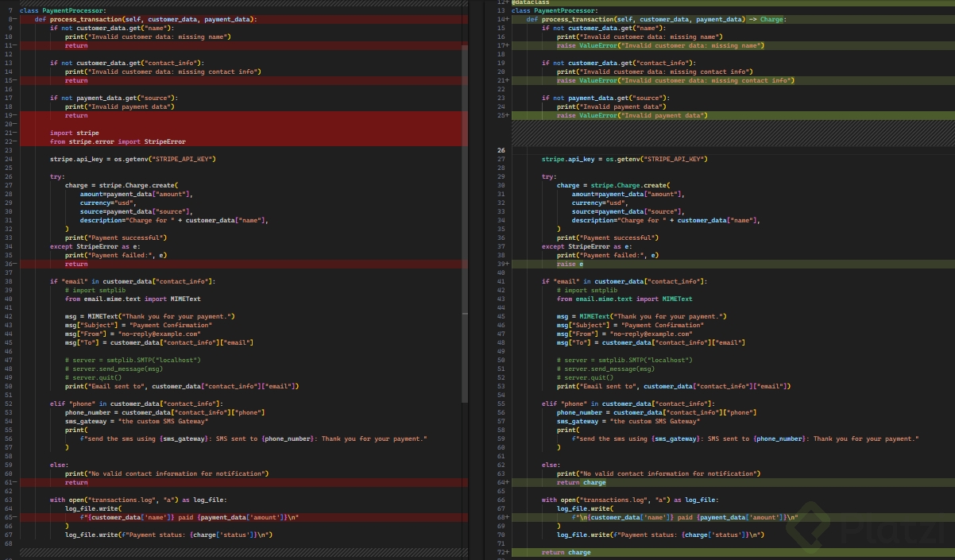Click '@dataclass' decorator line in right pane
Screen dimensions: 955x560
532,2
